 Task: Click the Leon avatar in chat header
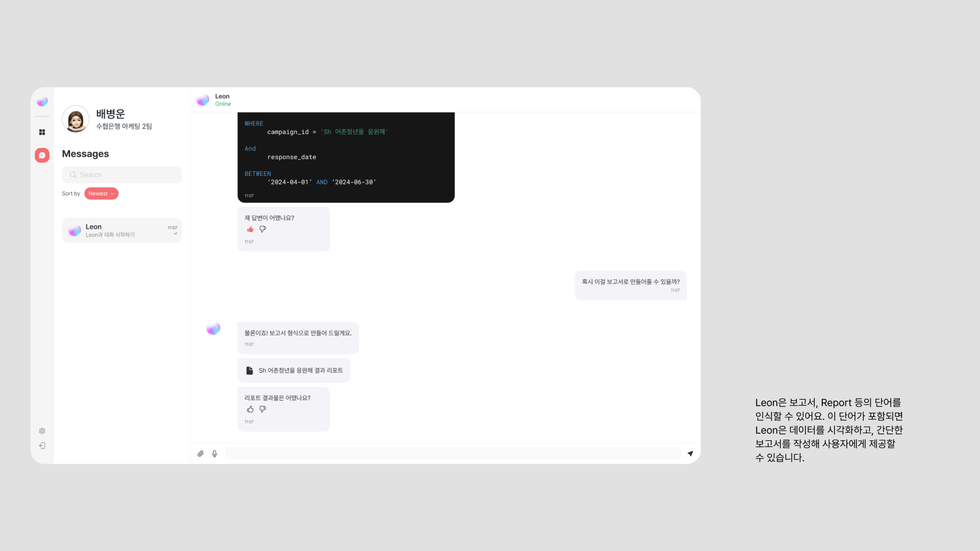[203, 100]
